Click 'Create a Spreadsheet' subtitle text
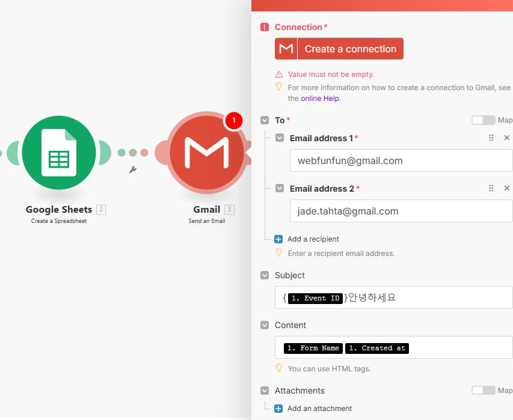This screenshot has width=513, height=420. (x=59, y=221)
